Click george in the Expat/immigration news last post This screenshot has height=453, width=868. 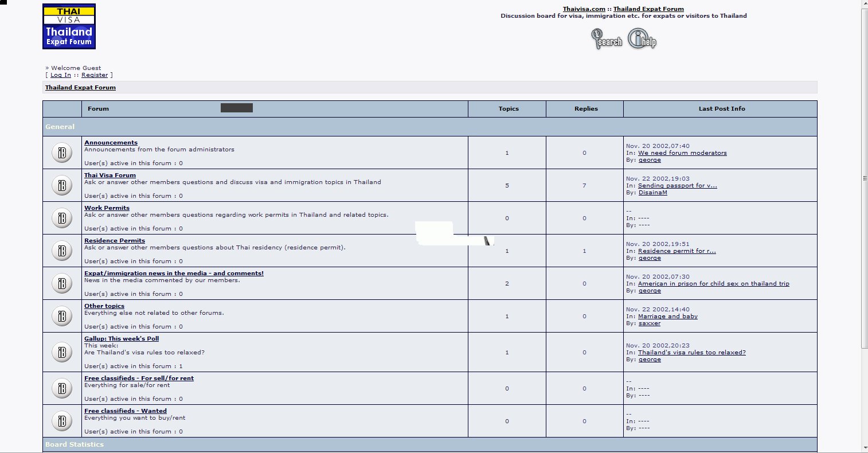650,291
